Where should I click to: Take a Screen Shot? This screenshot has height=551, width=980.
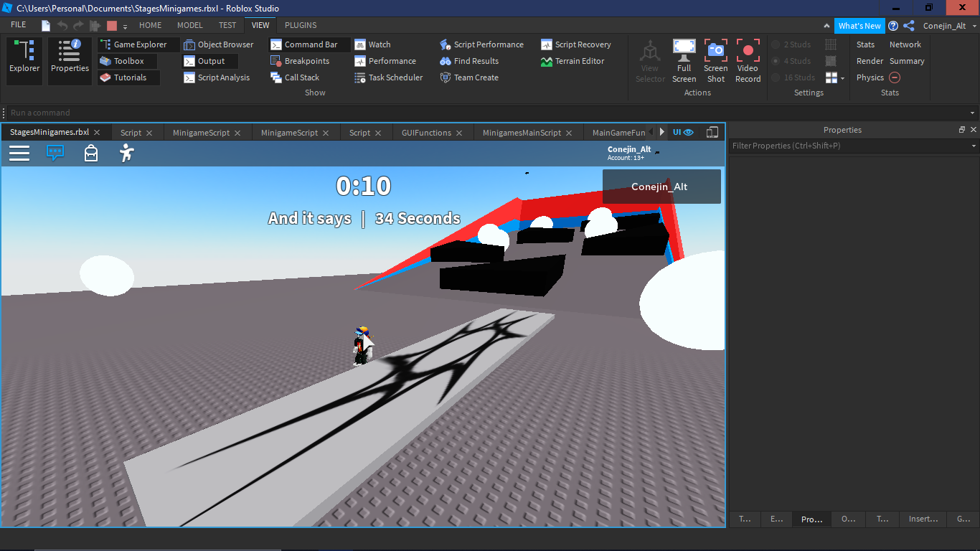tap(716, 61)
